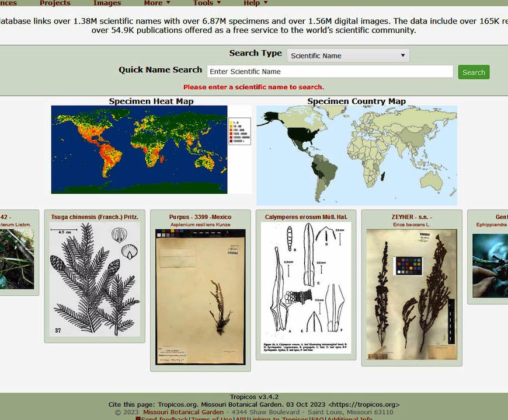This screenshot has width=508, height=420.
Task: Expand the Tools menu
Action: point(207,3)
